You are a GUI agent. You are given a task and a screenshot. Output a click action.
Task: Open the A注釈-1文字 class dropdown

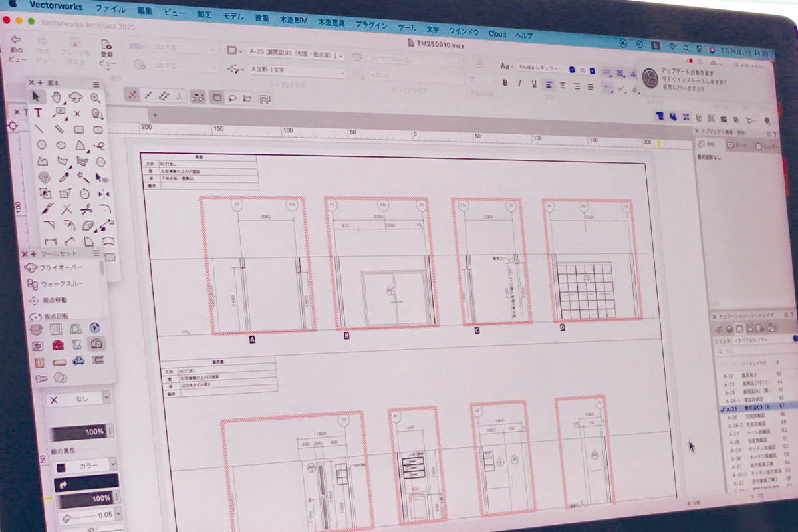pyautogui.click(x=295, y=70)
